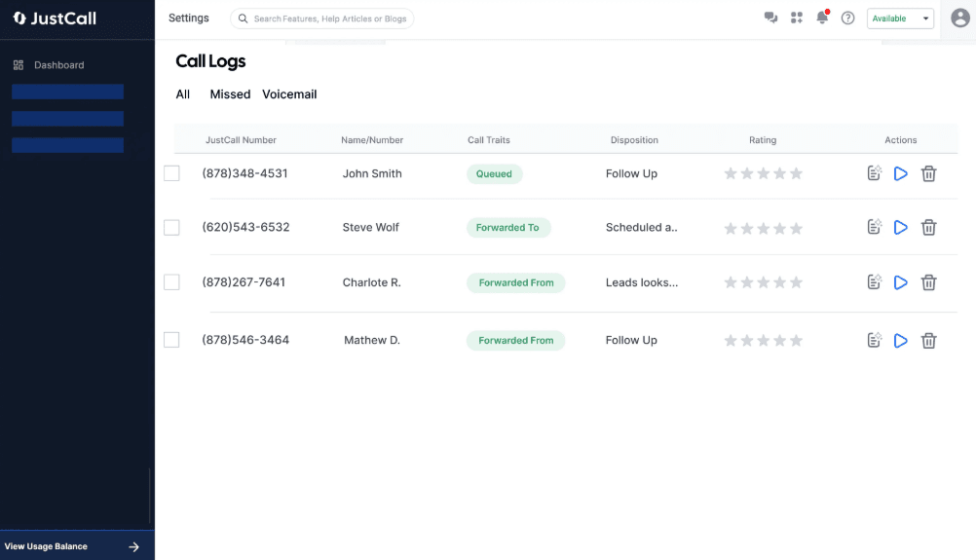Click the Leads looks... disposition
Image resolution: width=976 pixels, height=560 pixels.
(642, 282)
